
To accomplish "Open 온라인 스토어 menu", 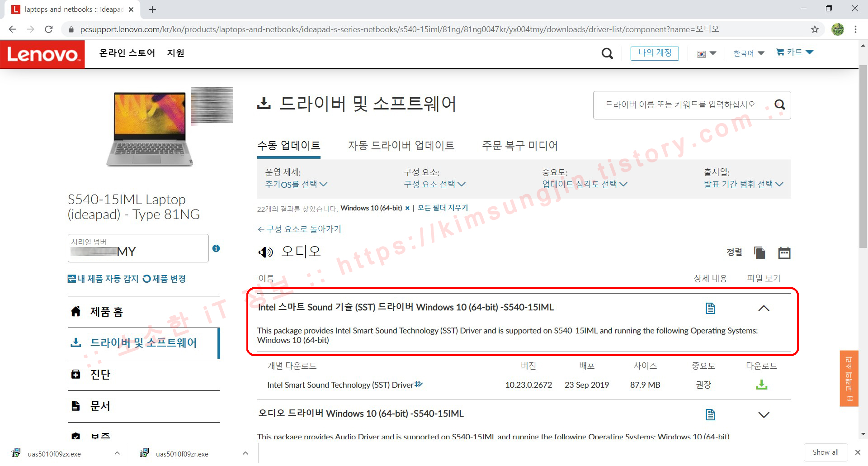I will (127, 53).
